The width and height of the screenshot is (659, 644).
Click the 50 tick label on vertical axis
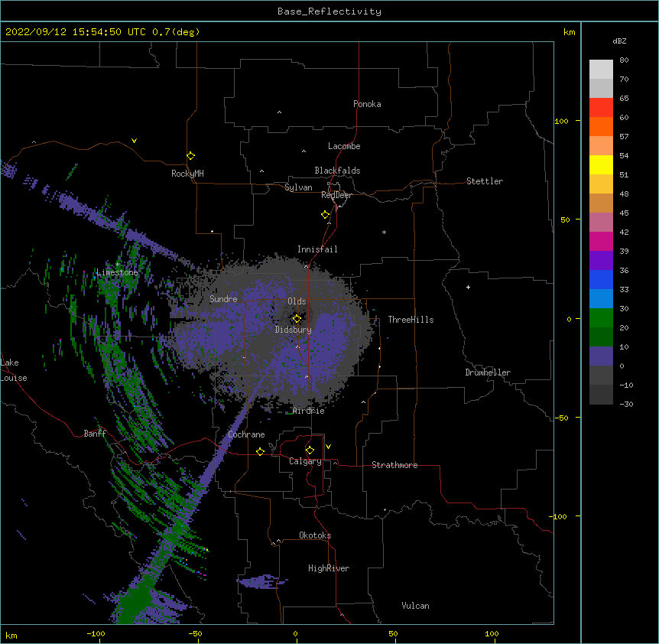tap(565, 220)
